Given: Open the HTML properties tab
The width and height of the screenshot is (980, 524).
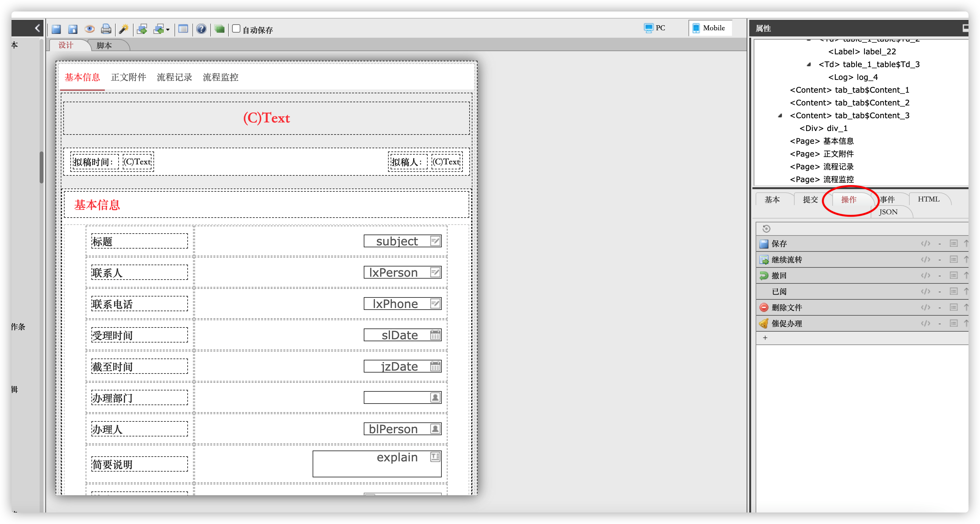Looking at the screenshot, I should coord(929,199).
